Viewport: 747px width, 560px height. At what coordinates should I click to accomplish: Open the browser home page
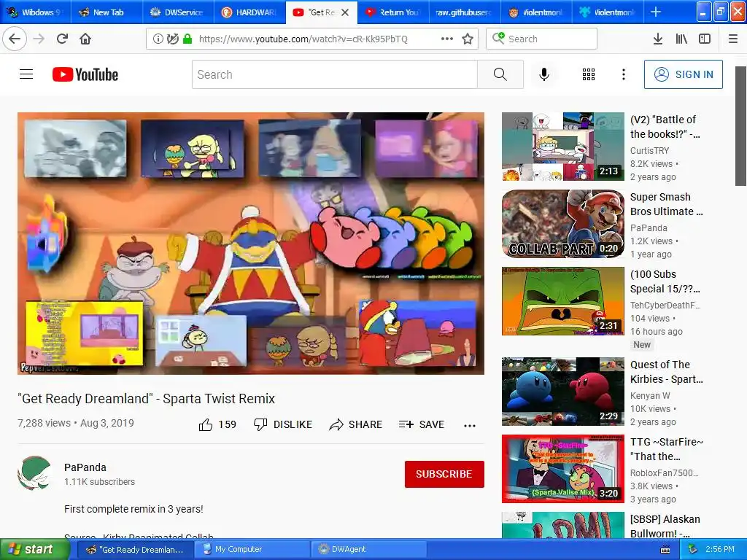click(x=85, y=39)
